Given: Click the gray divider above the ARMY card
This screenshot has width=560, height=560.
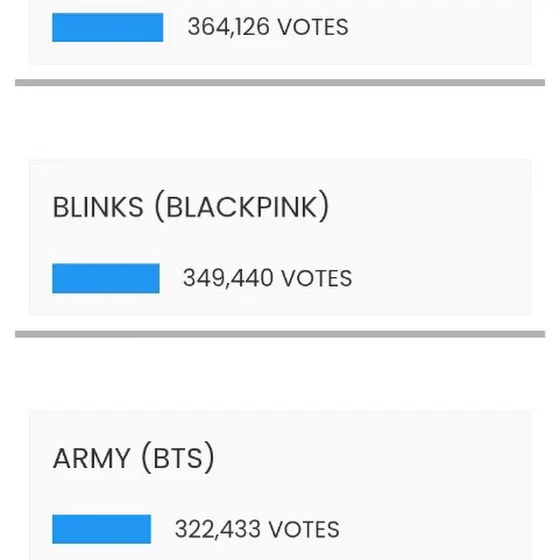Looking at the screenshot, I should 280,334.
